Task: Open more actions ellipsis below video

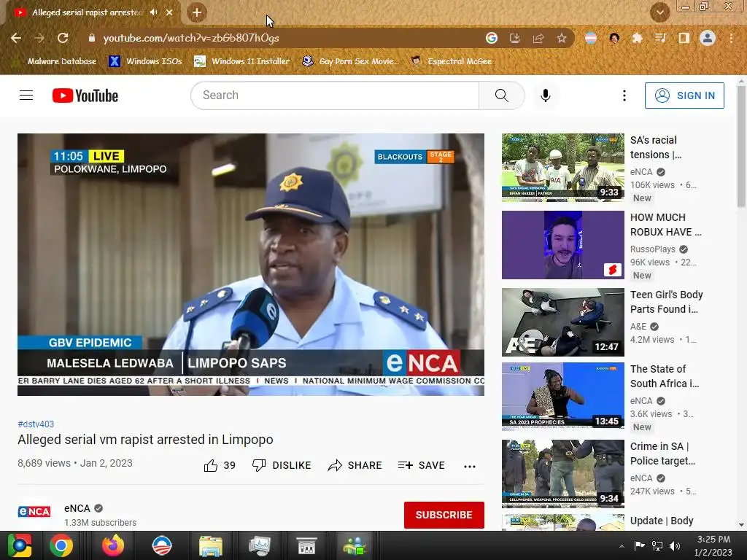Action: pos(470,466)
